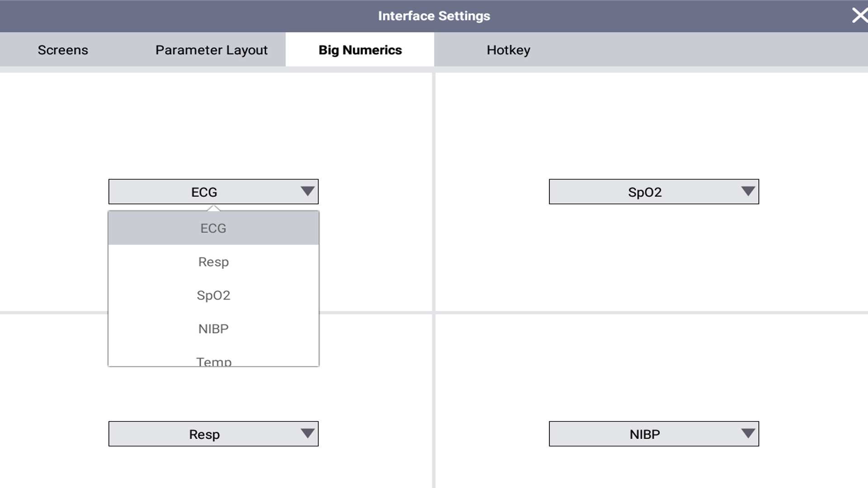Collapse the ECG dropdown box
This screenshot has height=488, width=868.
click(204, 192)
